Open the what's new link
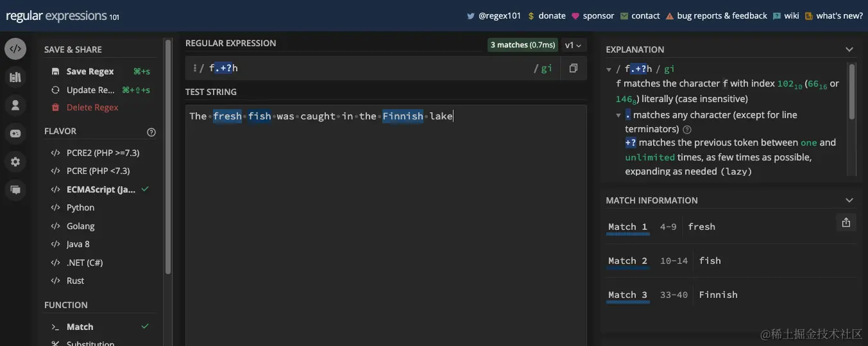Image resolution: width=868 pixels, height=346 pixels. pyautogui.click(x=834, y=16)
